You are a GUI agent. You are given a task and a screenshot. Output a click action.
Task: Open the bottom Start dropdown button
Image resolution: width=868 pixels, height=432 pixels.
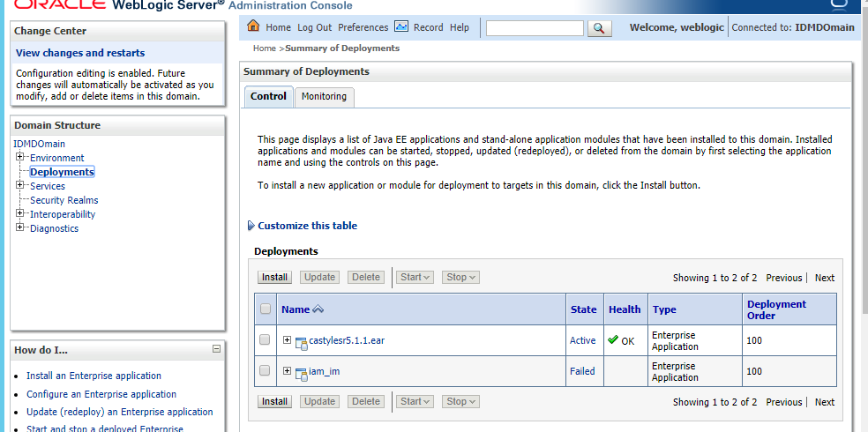[x=415, y=401]
